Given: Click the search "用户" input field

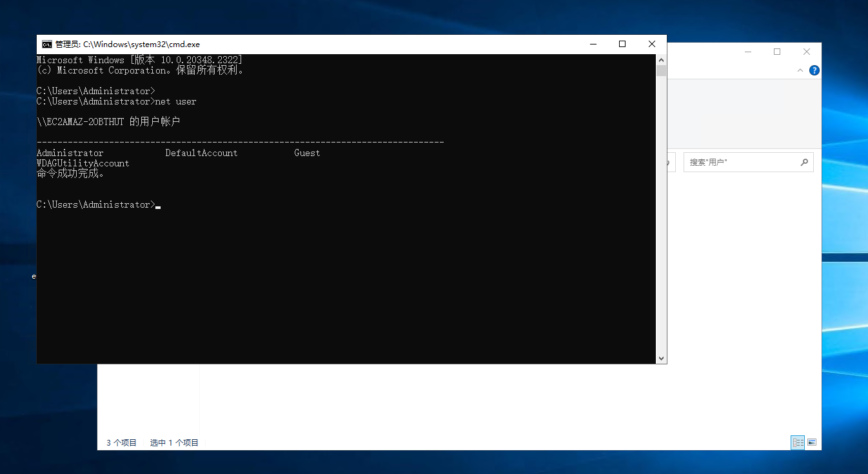Looking at the screenshot, I should [x=742, y=163].
